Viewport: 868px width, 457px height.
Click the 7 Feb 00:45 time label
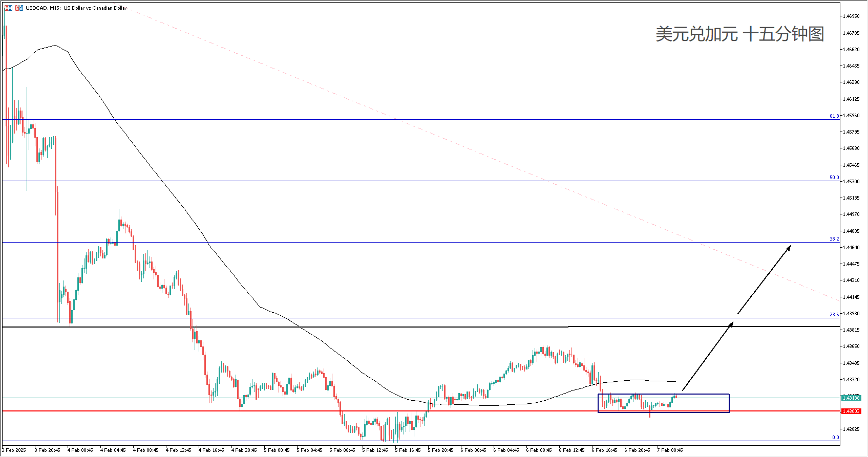[x=670, y=450]
